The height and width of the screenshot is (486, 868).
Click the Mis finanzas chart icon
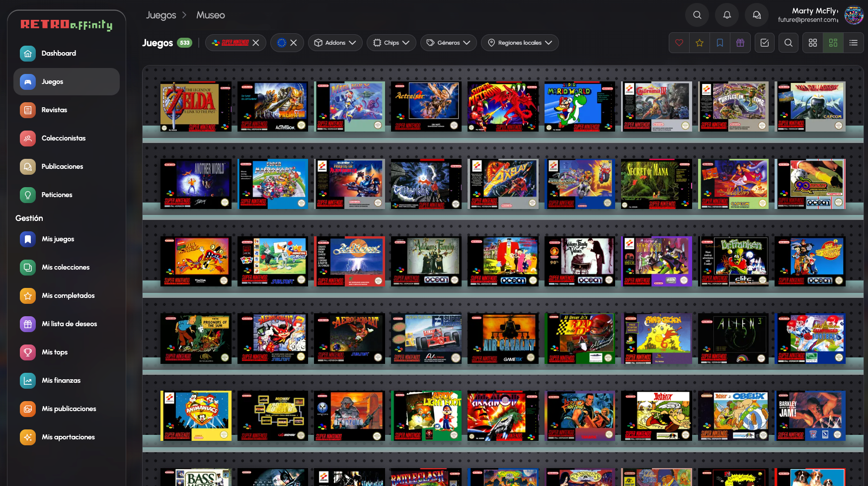coord(28,381)
